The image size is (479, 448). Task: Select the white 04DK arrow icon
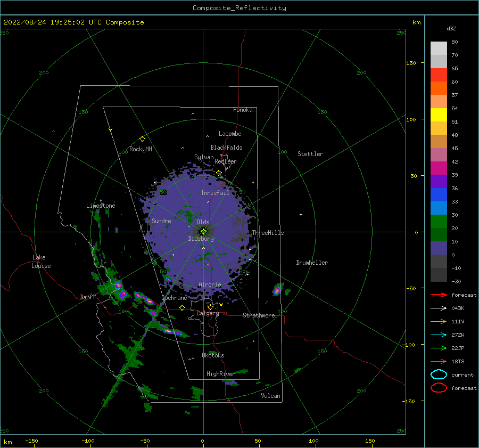(x=439, y=308)
